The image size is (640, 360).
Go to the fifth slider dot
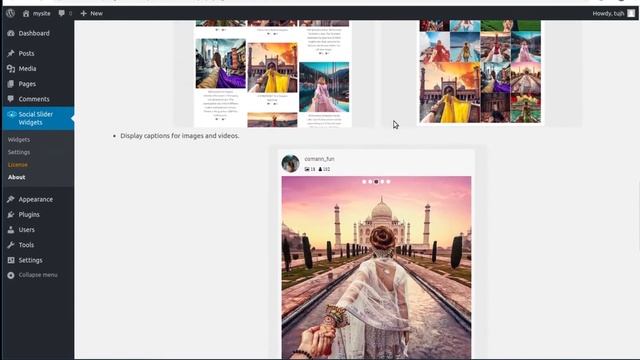[x=389, y=182]
